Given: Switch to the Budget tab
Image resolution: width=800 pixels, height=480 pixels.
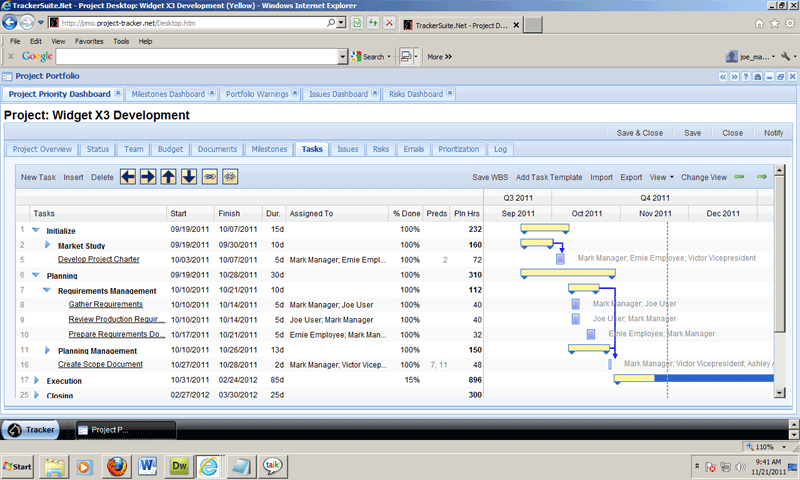Looking at the screenshot, I should coord(170,149).
